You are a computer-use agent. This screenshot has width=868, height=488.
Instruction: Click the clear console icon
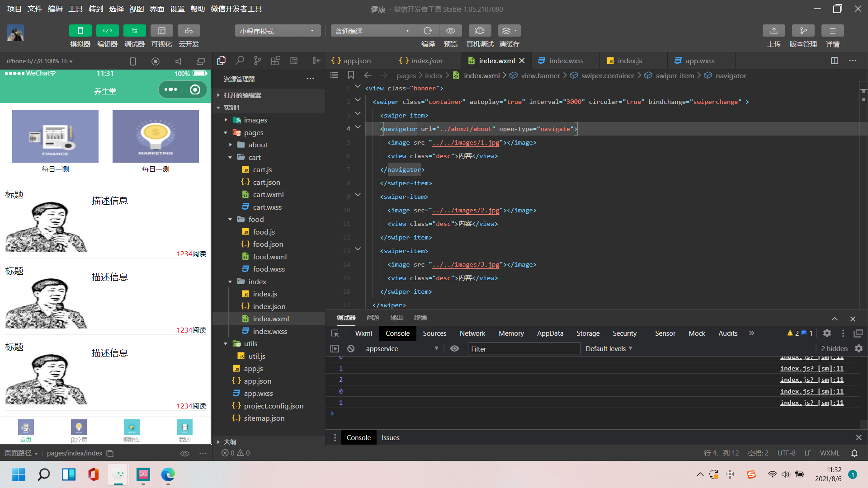click(x=351, y=348)
